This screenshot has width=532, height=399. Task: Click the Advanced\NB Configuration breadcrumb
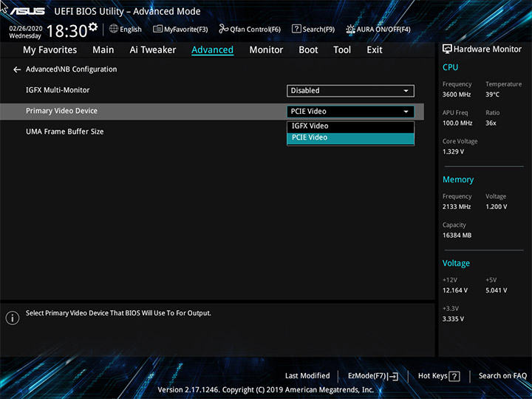(71, 69)
